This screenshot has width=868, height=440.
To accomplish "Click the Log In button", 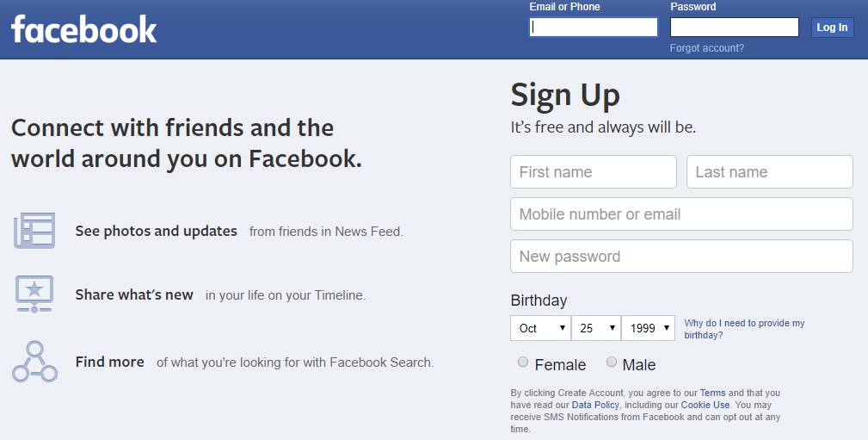I will pos(832,28).
